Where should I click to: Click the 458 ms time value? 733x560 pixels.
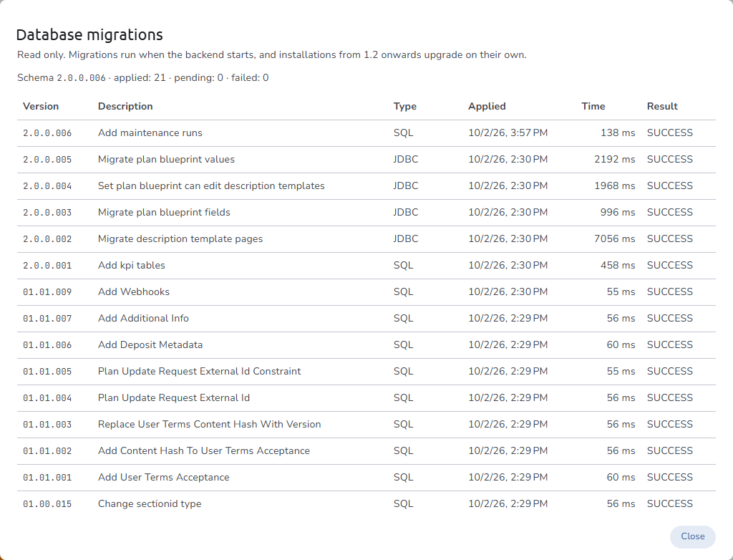click(618, 265)
